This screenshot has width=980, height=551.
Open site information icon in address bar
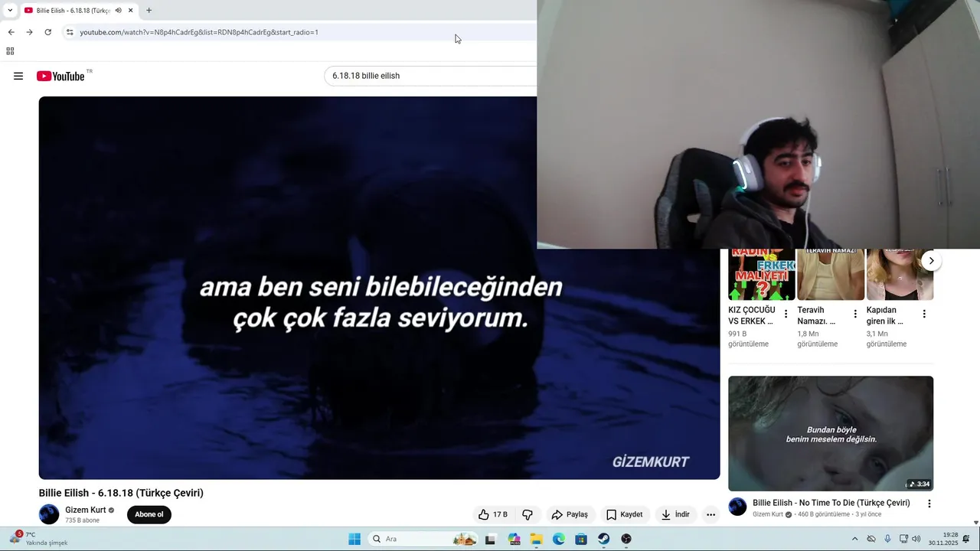(x=70, y=32)
